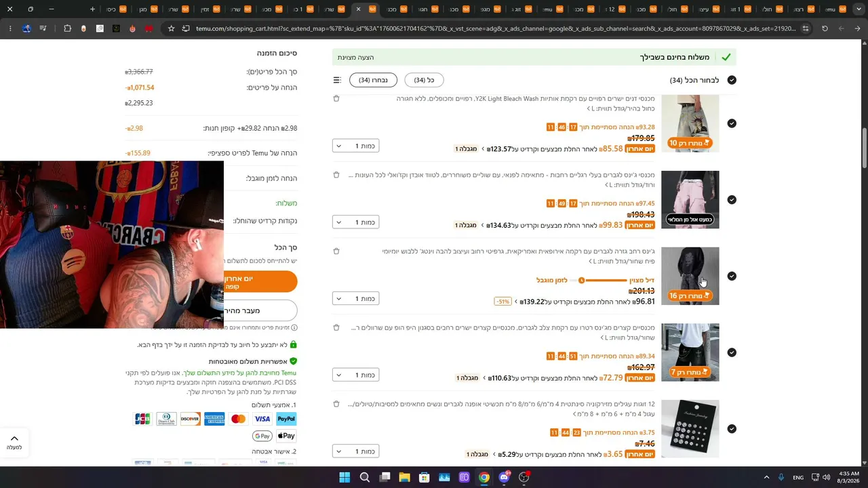Uncheck the pink wide-leg jeans item
Image resolution: width=868 pixels, height=488 pixels.
coord(732,200)
